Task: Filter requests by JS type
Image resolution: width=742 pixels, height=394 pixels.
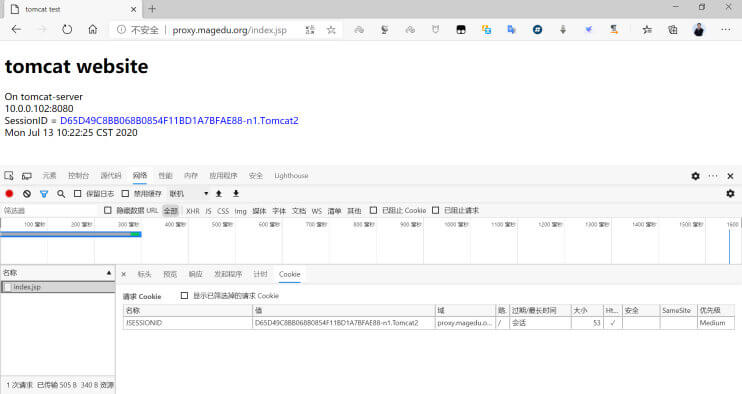Action: pyautogui.click(x=208, y=211)
